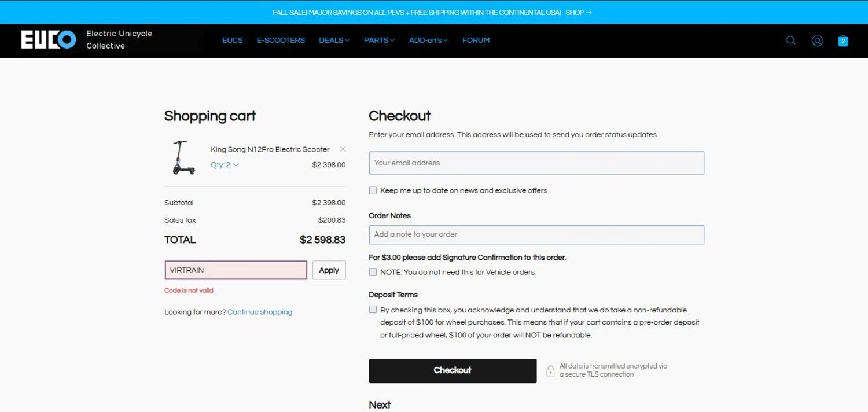The width and height of the screenshot is (868, 412).
Task: Click the EUCO logo
Action: click(49, 40)
